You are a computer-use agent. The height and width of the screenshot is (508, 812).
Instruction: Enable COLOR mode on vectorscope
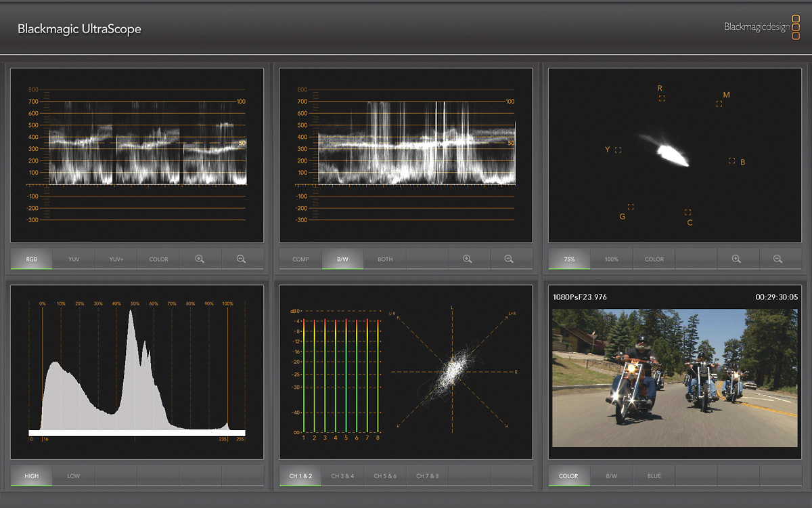point(654,259)
